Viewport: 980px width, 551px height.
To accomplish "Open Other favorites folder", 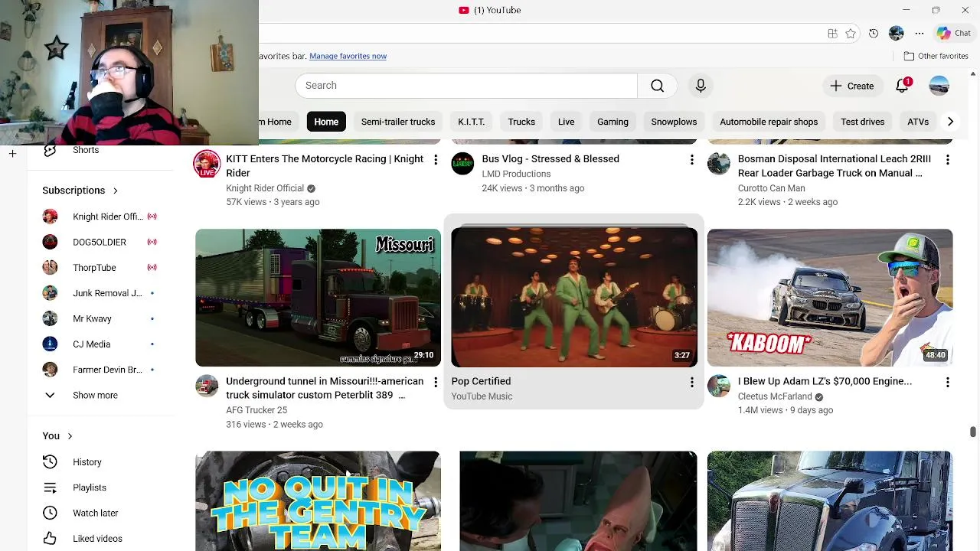I will (x=936, y=56).
